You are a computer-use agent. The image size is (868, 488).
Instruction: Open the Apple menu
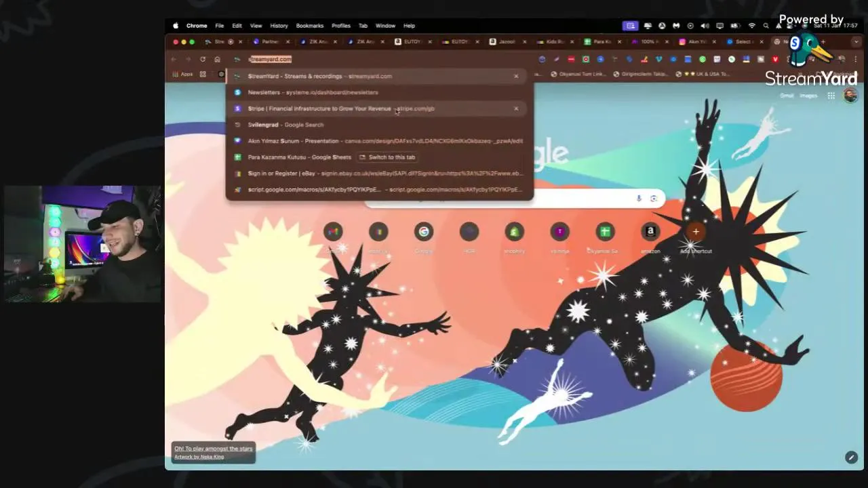tap(176, 26)
